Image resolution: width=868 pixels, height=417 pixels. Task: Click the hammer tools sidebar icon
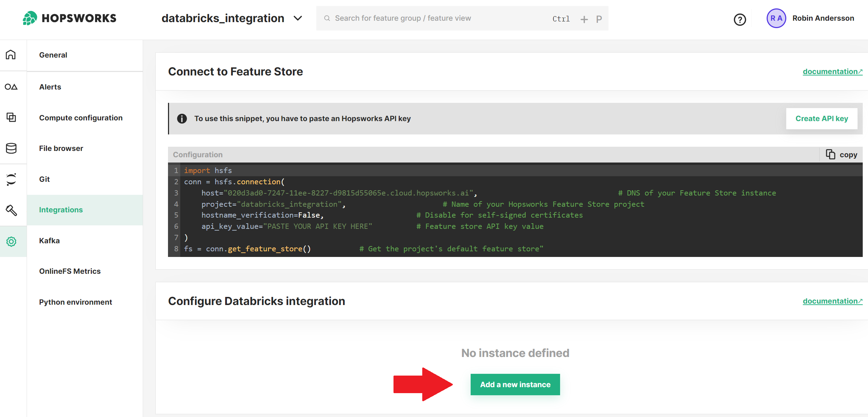[x=11, y=210]
